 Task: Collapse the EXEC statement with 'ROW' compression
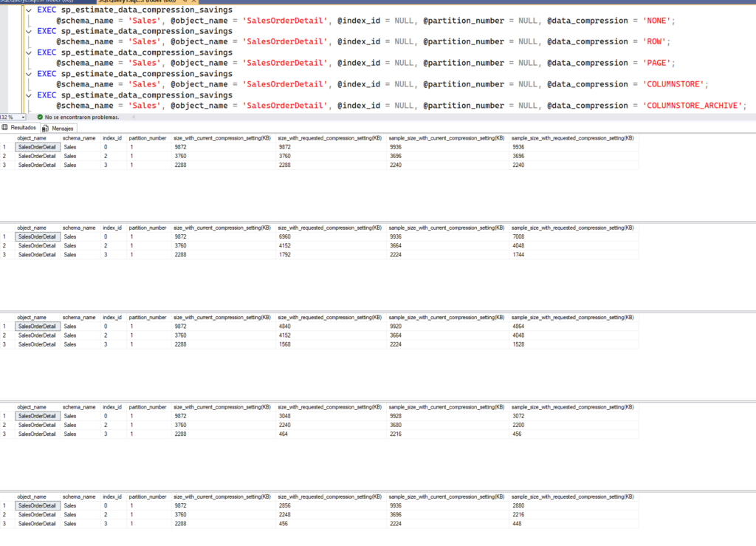(28, 31)
